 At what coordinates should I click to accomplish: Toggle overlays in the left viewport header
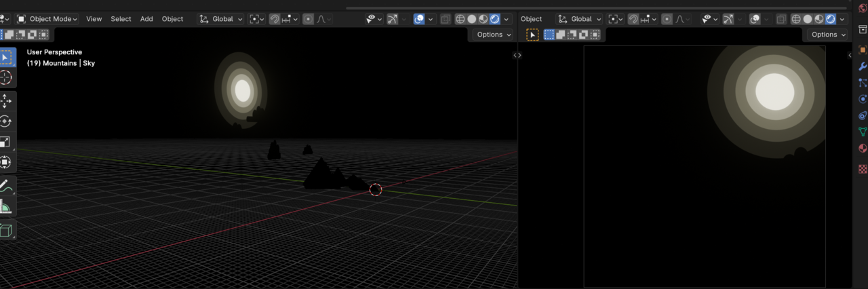point(419,19)
